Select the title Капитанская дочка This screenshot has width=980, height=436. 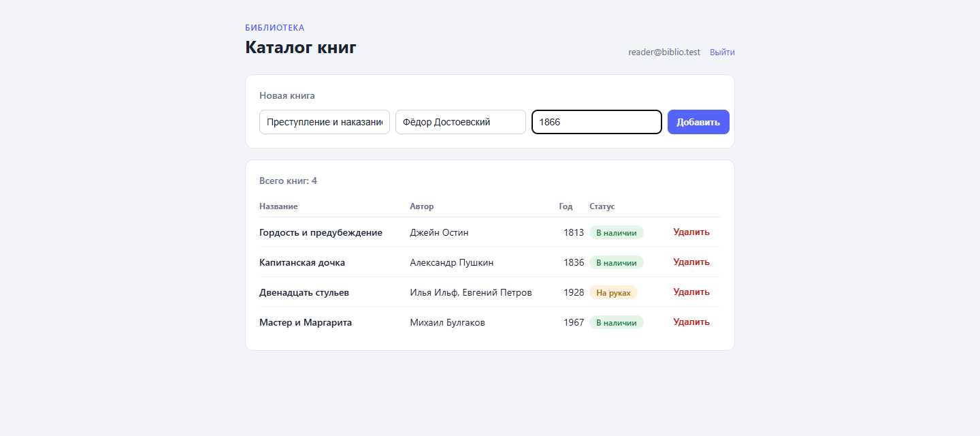point(302,262)
